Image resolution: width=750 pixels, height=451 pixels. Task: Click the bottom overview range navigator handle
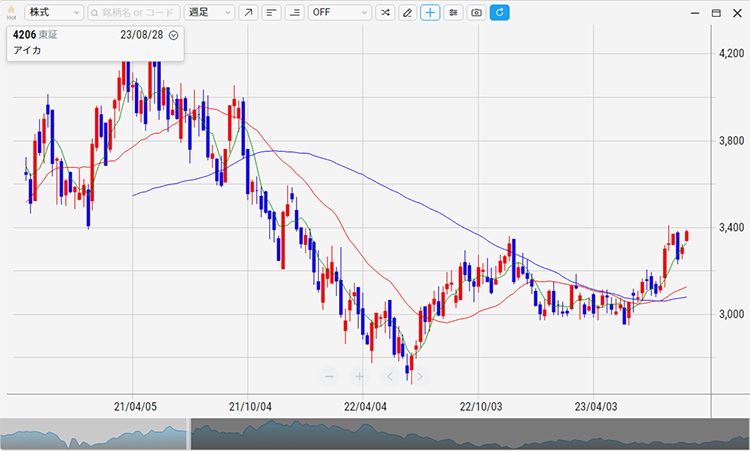189,435
